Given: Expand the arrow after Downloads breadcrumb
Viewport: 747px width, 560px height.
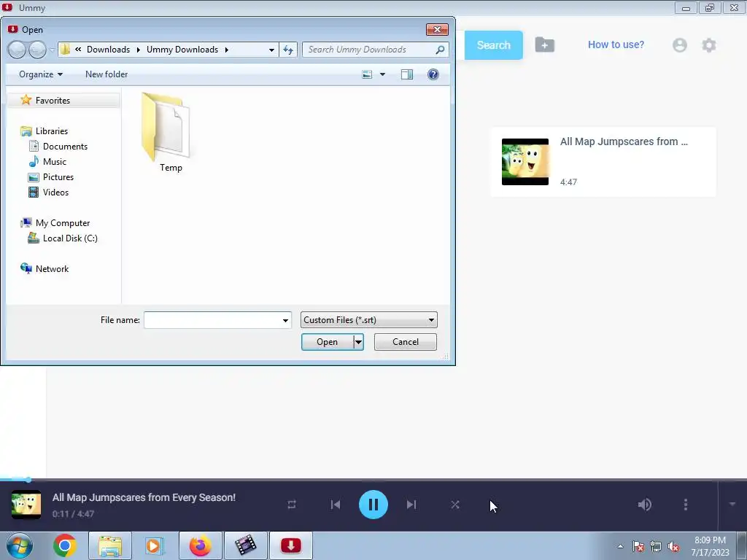Looking at the screenshot, I should click(x=138, y=50).
